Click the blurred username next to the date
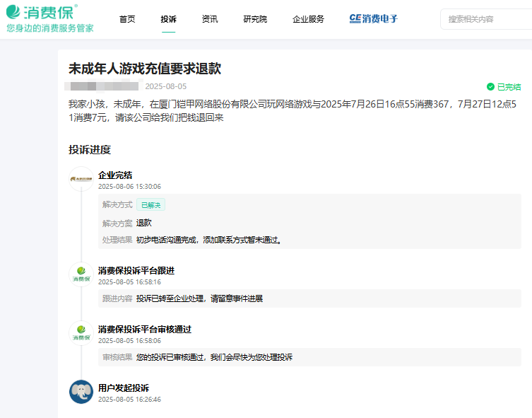Viewport: 532px width, 418px height. pos(102,86)
